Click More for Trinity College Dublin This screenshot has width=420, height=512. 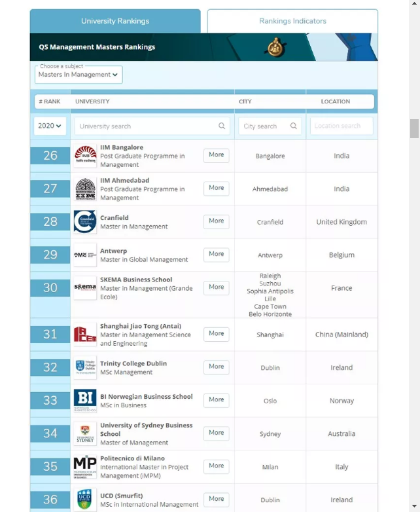click(217, 367)
